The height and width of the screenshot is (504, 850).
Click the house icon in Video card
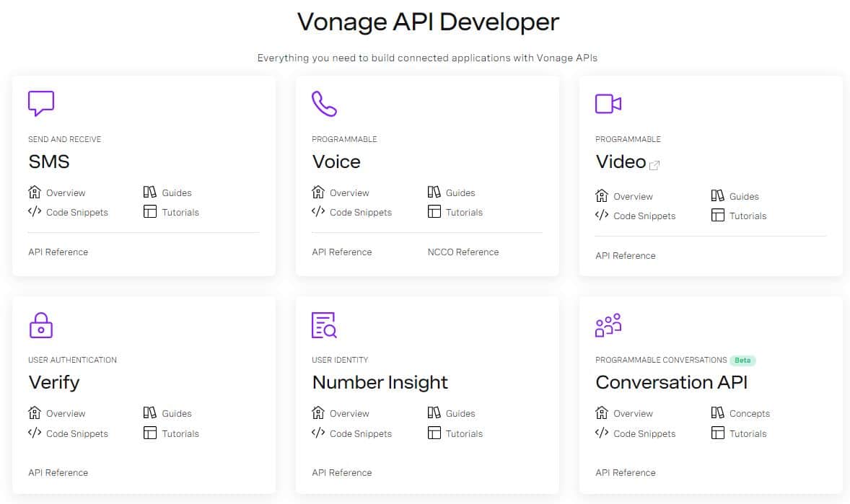(602, 195)
